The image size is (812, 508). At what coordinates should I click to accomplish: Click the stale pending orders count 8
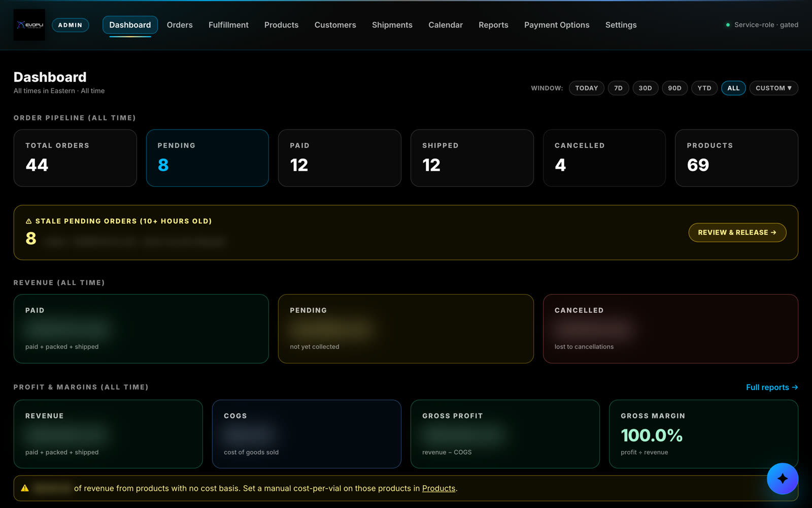[31, 238]
